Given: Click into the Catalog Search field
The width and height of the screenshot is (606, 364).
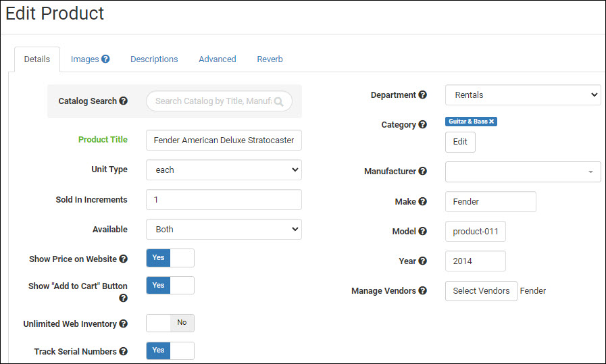Looking at the screenshot, I should coord(219,101).
